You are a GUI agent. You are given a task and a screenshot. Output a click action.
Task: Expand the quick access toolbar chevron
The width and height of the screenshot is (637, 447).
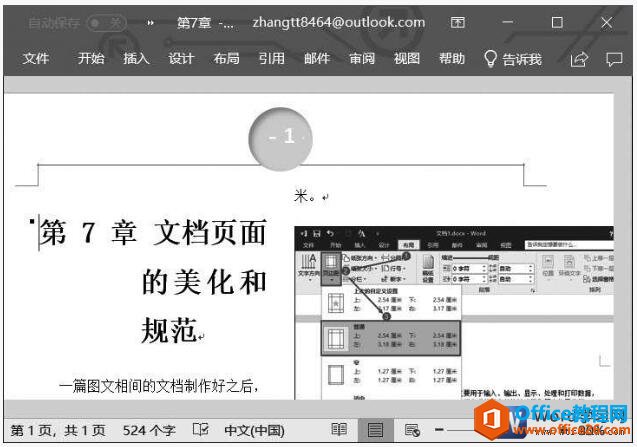(x=151, y=23)
